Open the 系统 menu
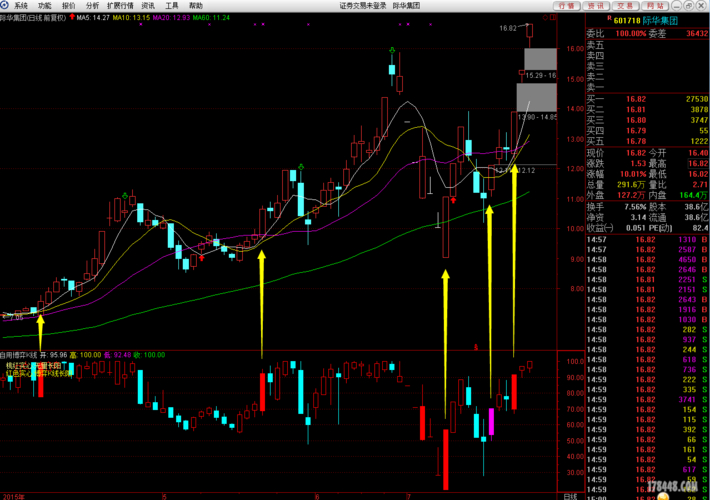710x500 pixels. point(21,5)
